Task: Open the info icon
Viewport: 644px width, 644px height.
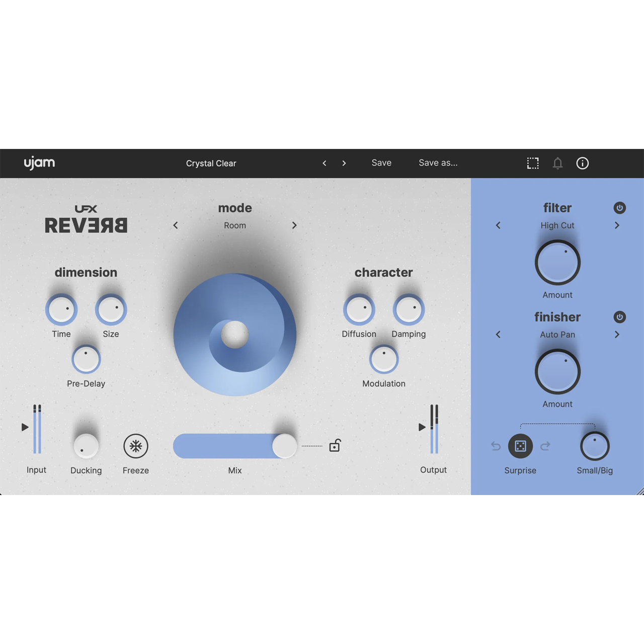Action: [583, 163]
